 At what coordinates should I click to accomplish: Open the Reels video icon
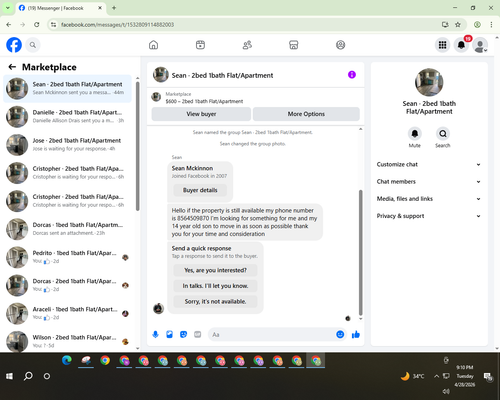pyautogui.click(x=200, y=45)
